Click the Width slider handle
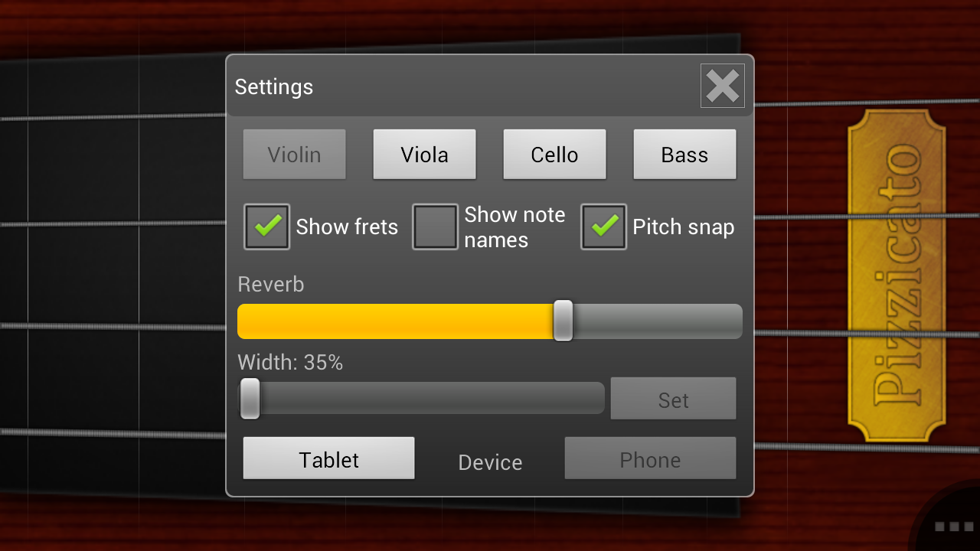Screen dimensions: 980x551 point(250,398)
